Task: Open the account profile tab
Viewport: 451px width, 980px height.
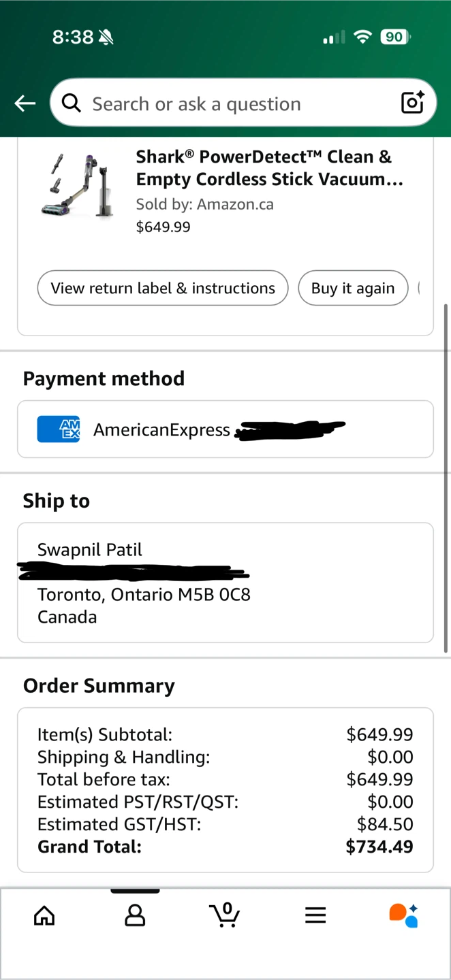Action: pyautogui.click(x=135, y=915)
